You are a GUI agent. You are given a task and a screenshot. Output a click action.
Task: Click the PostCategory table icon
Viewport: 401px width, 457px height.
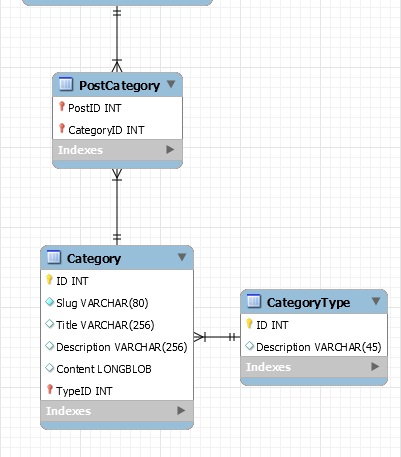coord(66,84)
